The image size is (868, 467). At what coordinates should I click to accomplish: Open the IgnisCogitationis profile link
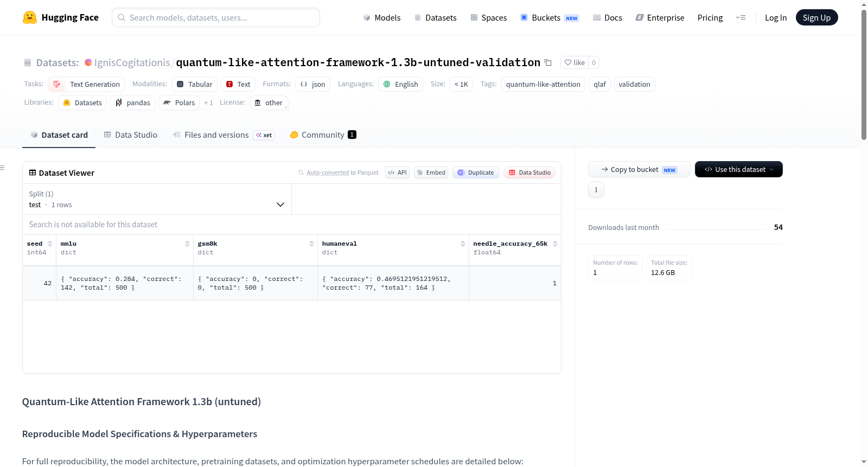(x=132, y=62)
